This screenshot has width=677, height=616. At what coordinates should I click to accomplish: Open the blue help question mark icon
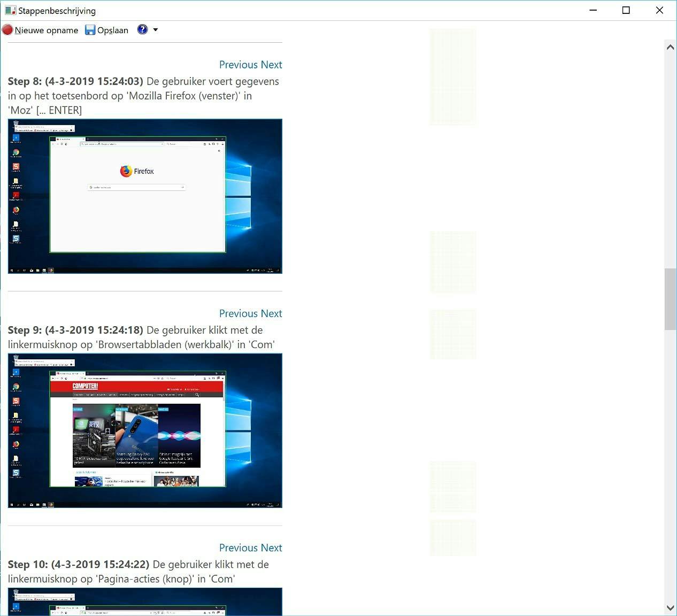pyautogui.click(x=142, y=29)
